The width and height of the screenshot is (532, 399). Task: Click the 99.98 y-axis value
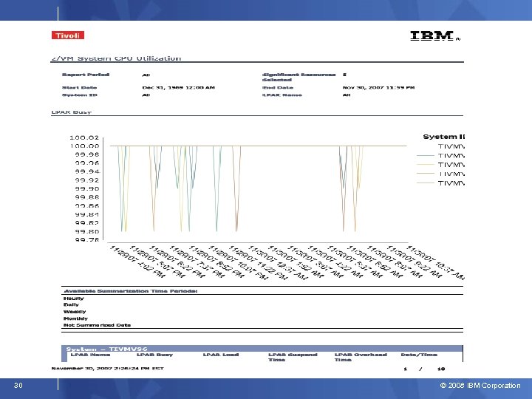(87, 154)
